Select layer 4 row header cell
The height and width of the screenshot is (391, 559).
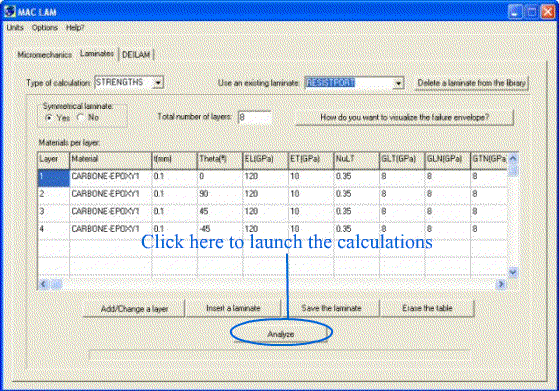tap(53, 230)
